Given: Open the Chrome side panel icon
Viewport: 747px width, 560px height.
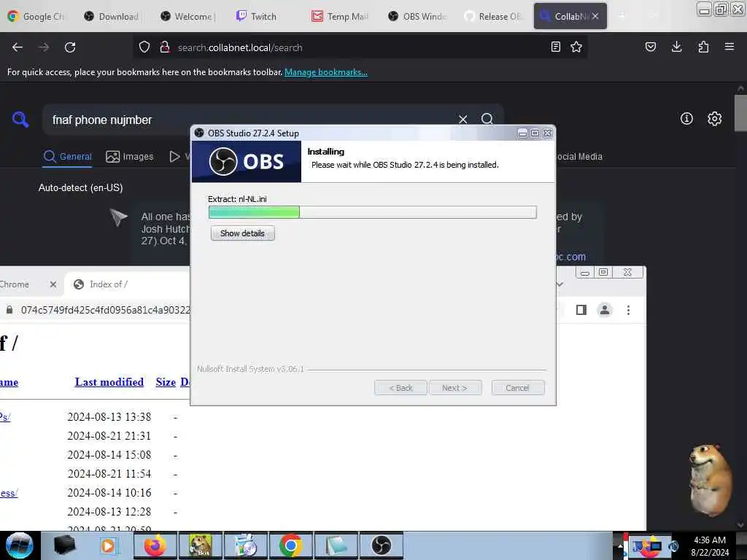Looking at the screenshot, I should point(581,310).
